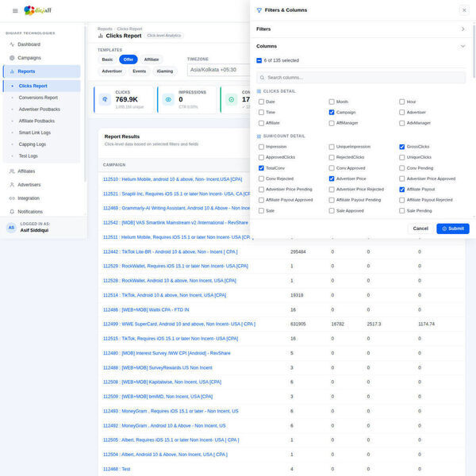Click the filter panel vertical scrollbar
This screenshot has width=476, height=476.
tap(474, 50)
